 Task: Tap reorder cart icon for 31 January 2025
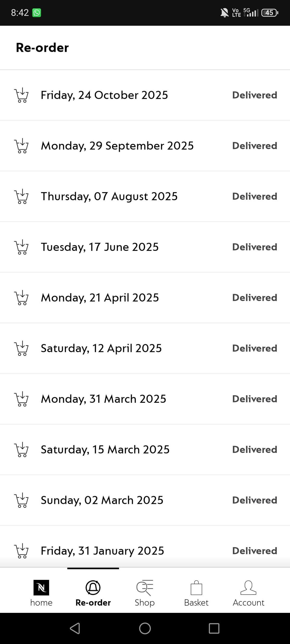click(x=21, y=551)
